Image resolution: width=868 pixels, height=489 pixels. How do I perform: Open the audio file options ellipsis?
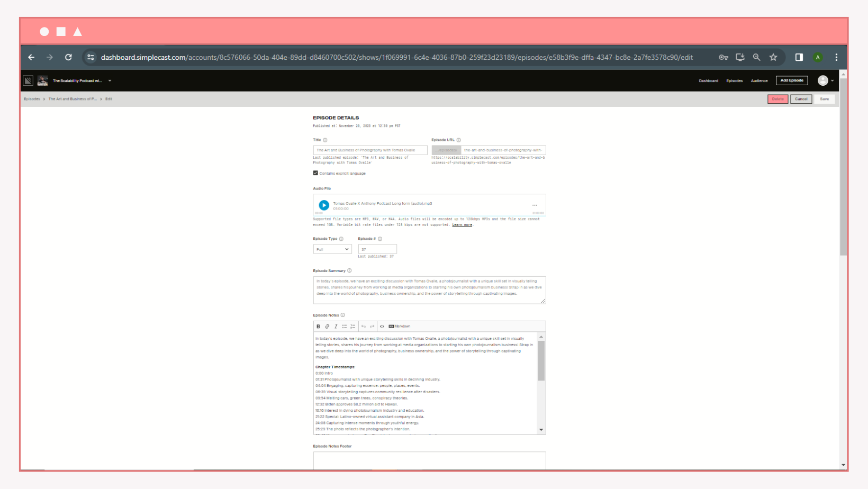tap(535, 205)
